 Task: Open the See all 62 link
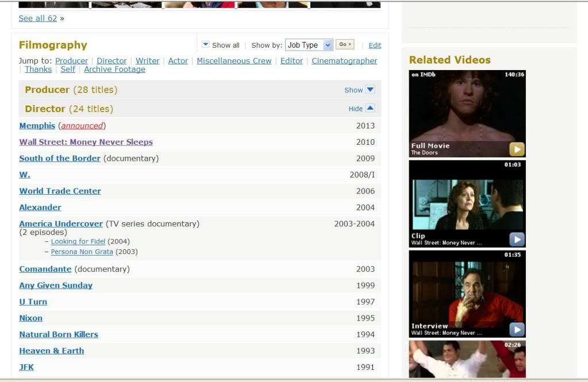tap(38, 18)
